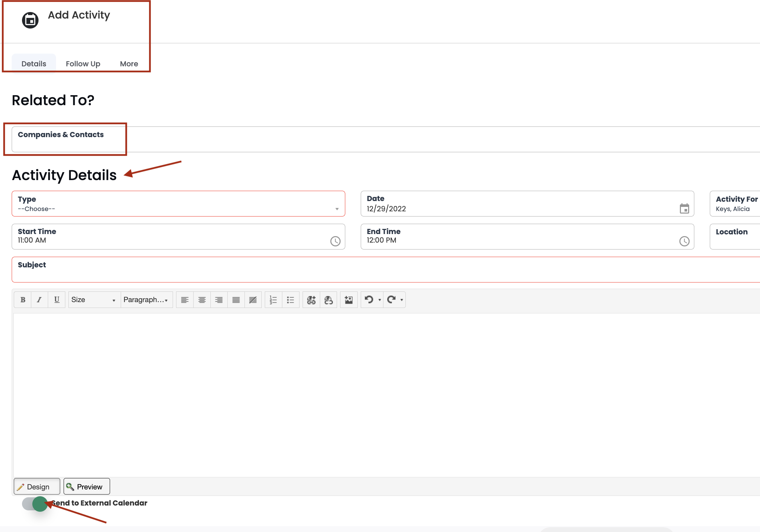Undo last editor action
The height and width of the screenshot is (532, 760).
tap(369, 300)
